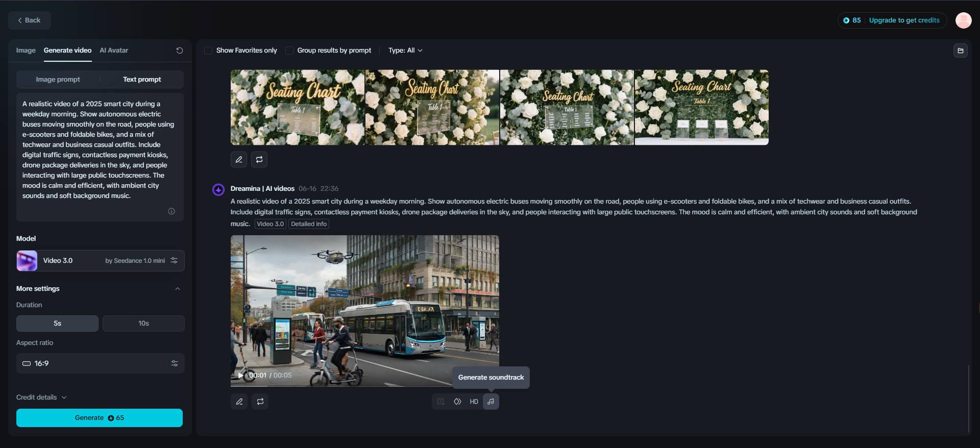Image resolution: width=980 pixels, height=448 pixels.
Task: Click the edit pencil icon under video
Action: (239, 402)
